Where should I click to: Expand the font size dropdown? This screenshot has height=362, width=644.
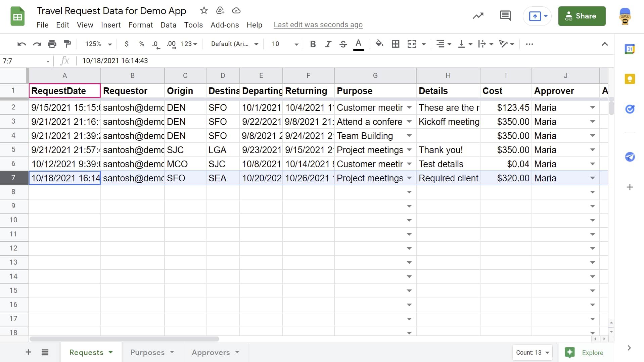click(x=285, y=44)
